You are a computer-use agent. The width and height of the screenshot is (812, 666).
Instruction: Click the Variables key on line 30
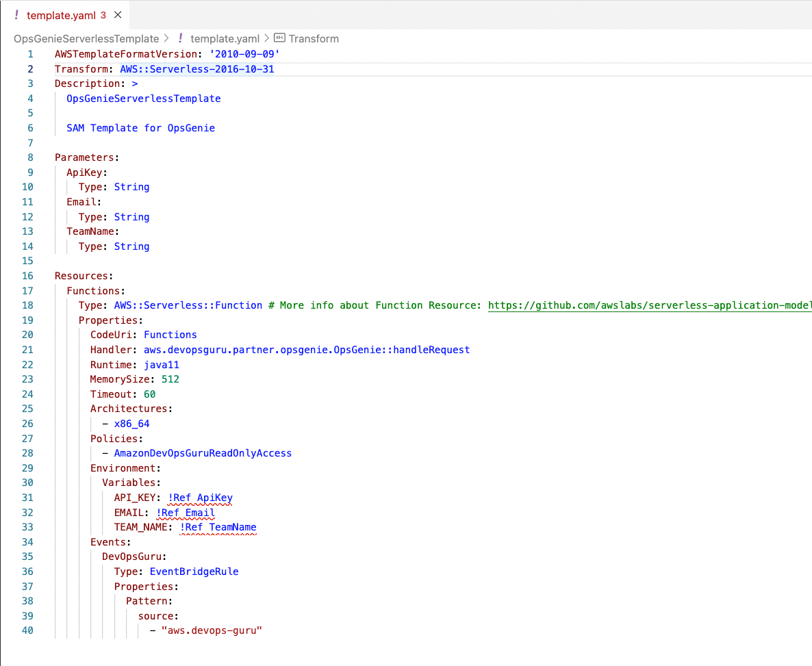pyautogui.click(x=129, y=483)
